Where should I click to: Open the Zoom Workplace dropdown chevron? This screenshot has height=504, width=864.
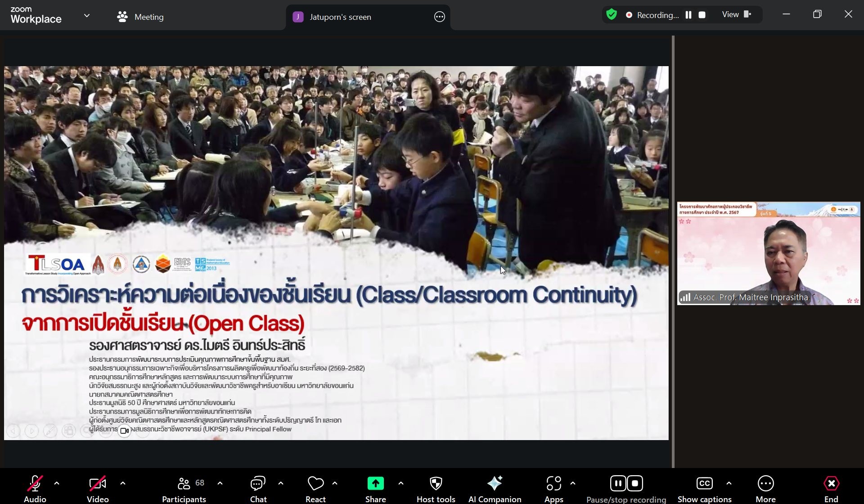pyautogui.click(x=87, y=16)
